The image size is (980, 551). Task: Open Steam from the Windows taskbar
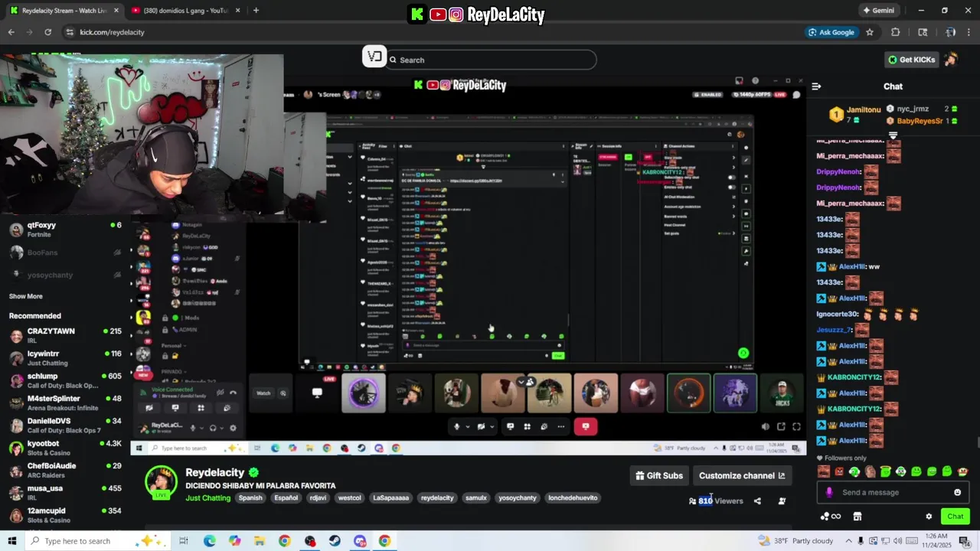pos(335,541)
